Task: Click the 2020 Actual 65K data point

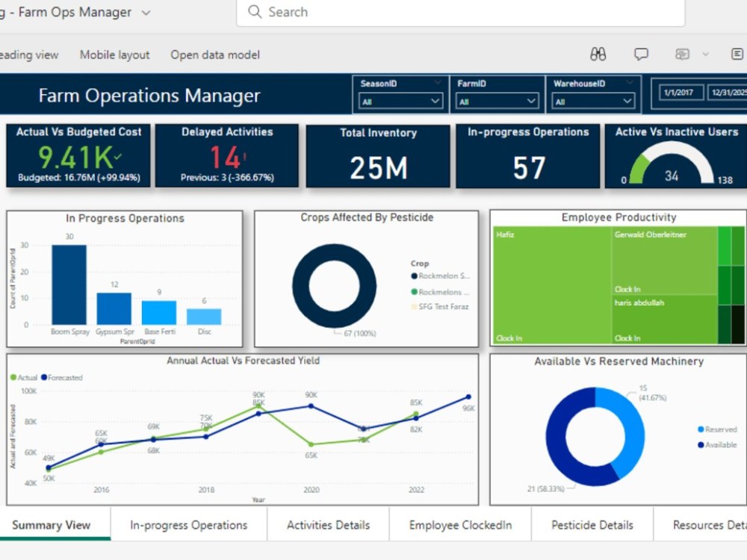Action: 311,444
